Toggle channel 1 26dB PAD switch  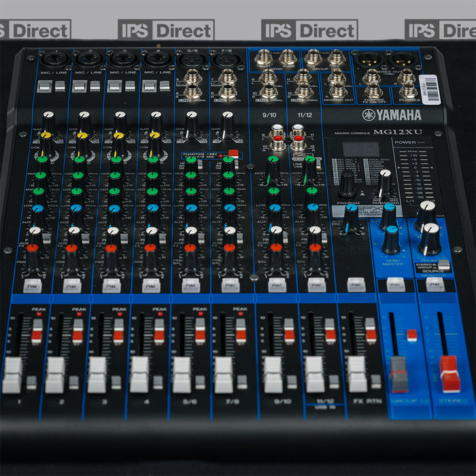tap(45, 86)
